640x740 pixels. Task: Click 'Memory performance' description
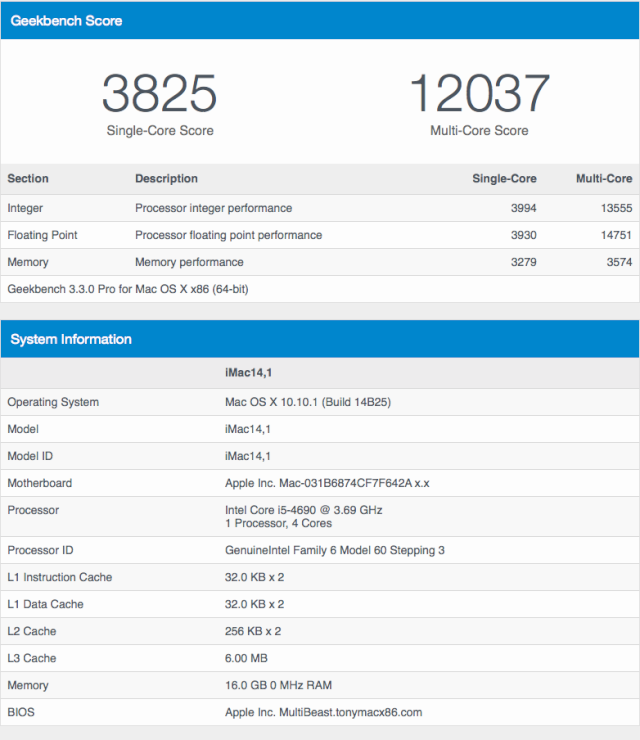point(189,262)
